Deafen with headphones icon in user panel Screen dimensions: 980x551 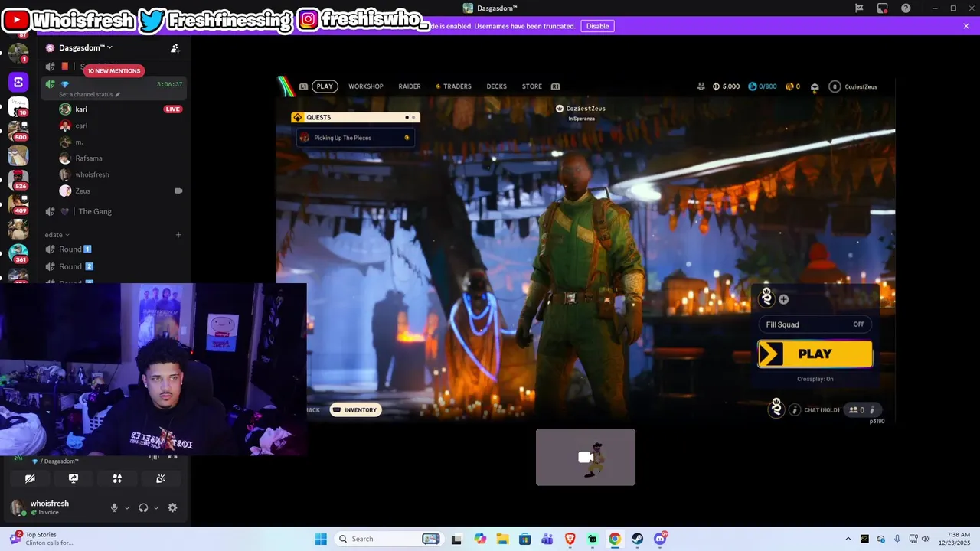point(143,507)
